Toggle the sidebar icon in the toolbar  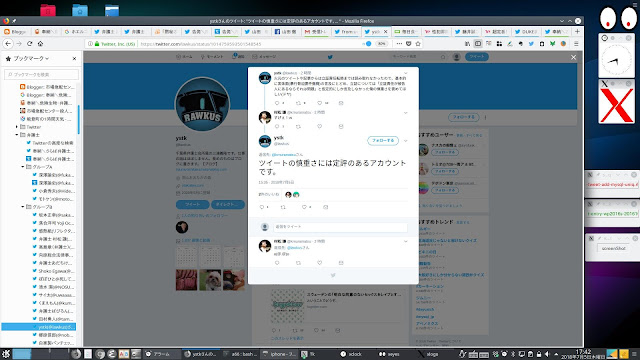point(478,44)
